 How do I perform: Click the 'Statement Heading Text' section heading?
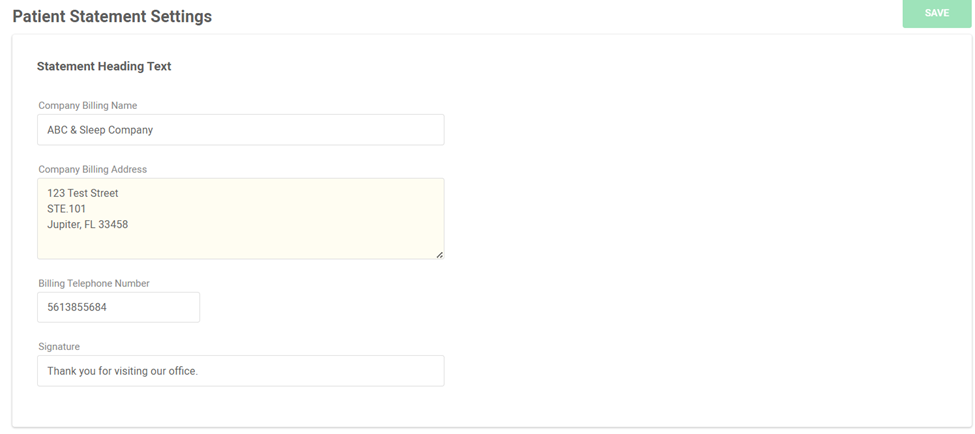tap(104, 67)
